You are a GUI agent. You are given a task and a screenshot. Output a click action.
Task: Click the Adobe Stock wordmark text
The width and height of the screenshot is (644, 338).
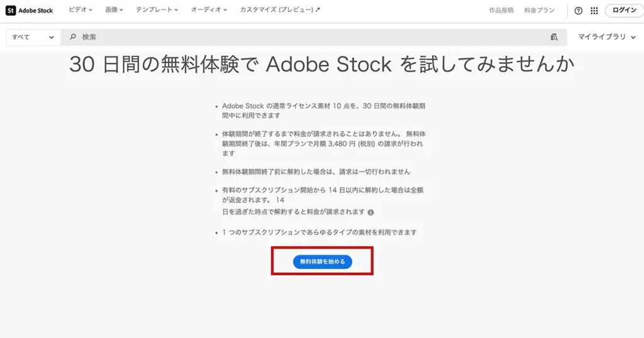[x=36, y=11]
